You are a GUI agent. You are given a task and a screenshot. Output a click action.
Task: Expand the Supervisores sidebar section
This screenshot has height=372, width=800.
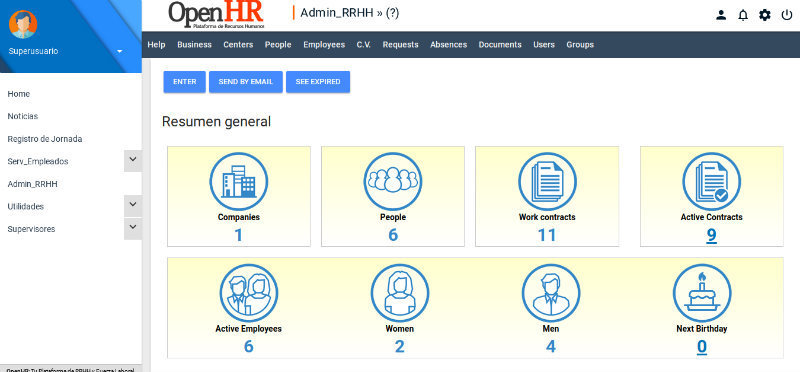(133, 228)
